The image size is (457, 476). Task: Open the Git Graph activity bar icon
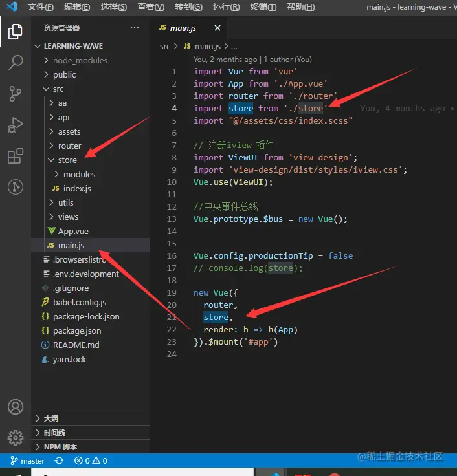tap(15, 187)
